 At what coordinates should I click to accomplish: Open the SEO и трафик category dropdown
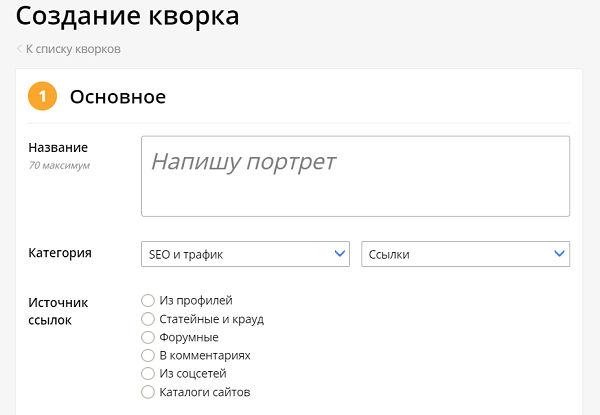pyautogui.click(x=244, y=254)
